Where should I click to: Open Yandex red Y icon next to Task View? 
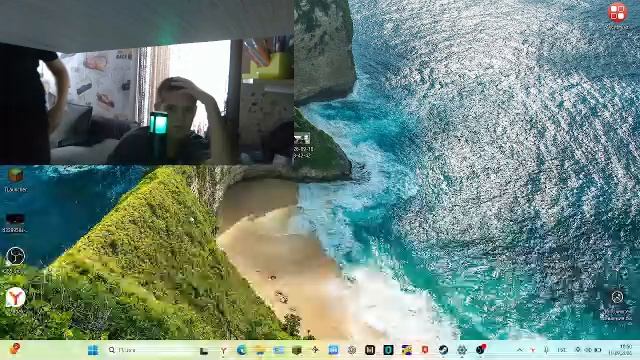tap(223, 350)
